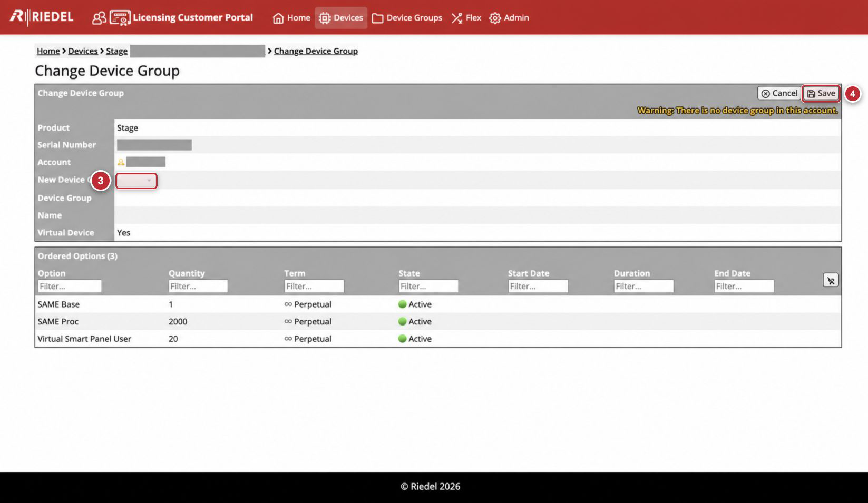Click the Licensing Customer Portal title
This screenshot has height=503, width=868.
click(193, 17)
